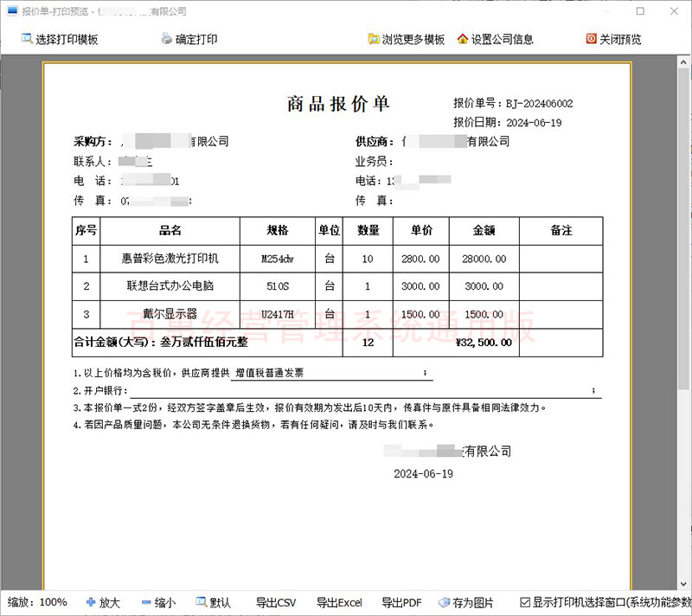Toggle 显示打印机选择窗口 checkbox
Image resolution: width=692 pixels, height=616 pixels.
click(x=525, y=602)
